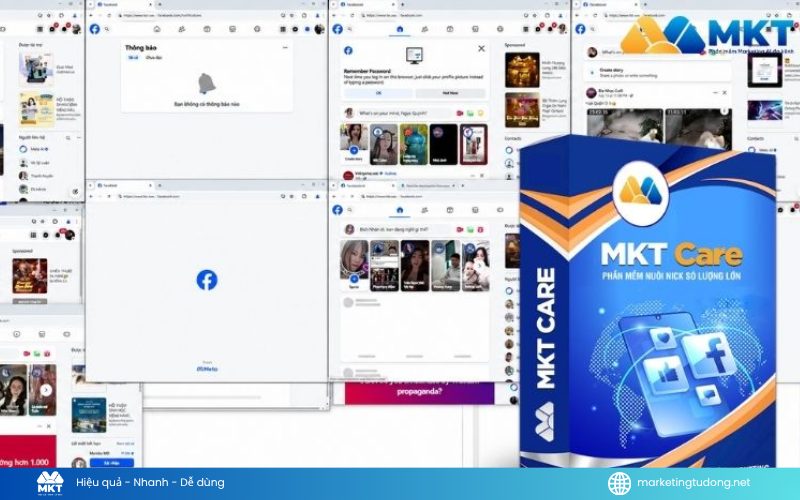The width and height of the screenshot is (800, 500).
Task: Switch to the 'Chưa đọc' notifications tab
Action: pyautogui.click(x=153, y=58)
